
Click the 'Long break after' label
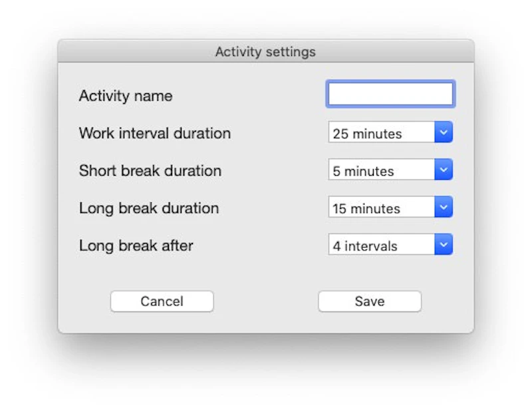[136, 245]
